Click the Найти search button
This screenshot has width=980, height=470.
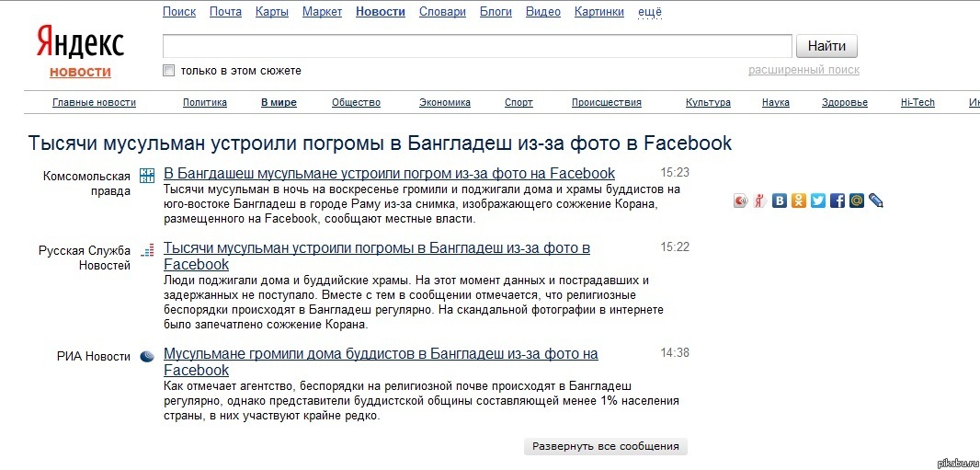(x=826, y=46)
